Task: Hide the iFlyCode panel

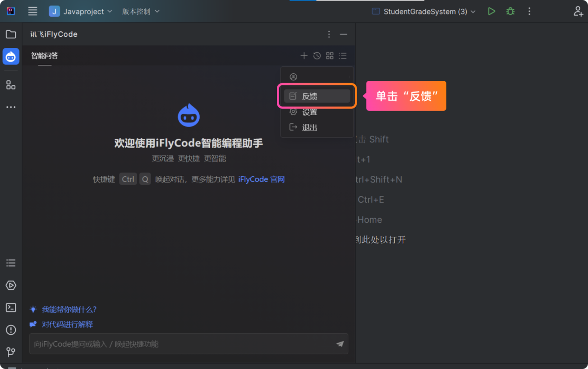Action: 344,34
